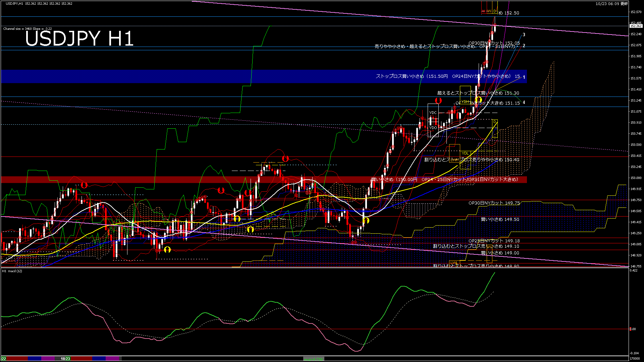Image resolution: width=644 pixels, height=362 pixels.
Task: Click the H1 macd (12) indicator label
Action: (12, 271)
